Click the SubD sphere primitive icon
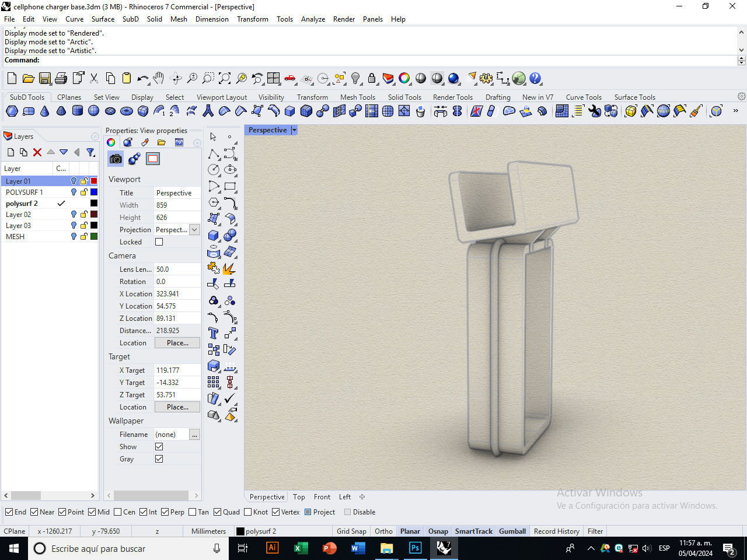This screenshot has width=747, height=560. pos(93,111)
